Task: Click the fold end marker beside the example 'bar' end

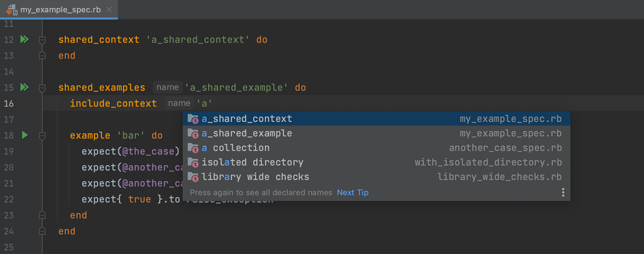Action: (x=42, y=215)
